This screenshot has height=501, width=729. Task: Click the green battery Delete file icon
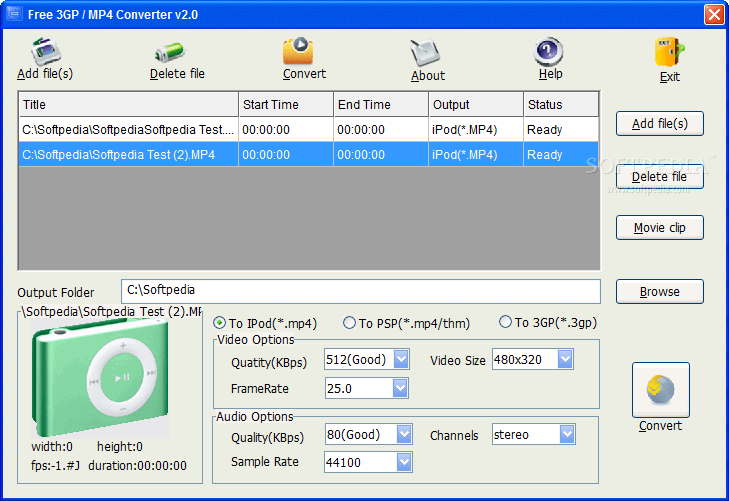click(x=170, y=52)
